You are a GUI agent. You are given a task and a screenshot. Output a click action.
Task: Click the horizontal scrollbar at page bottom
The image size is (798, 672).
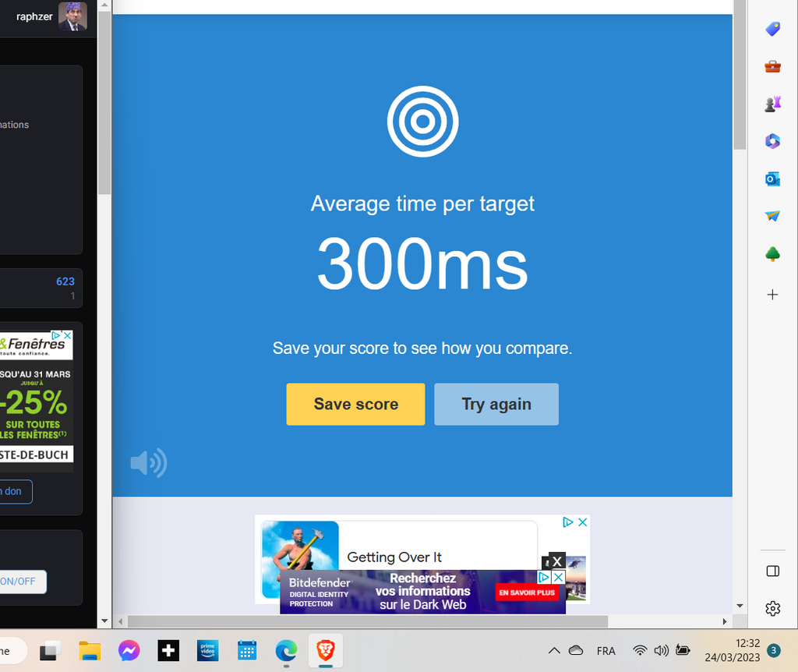[367, 621]
